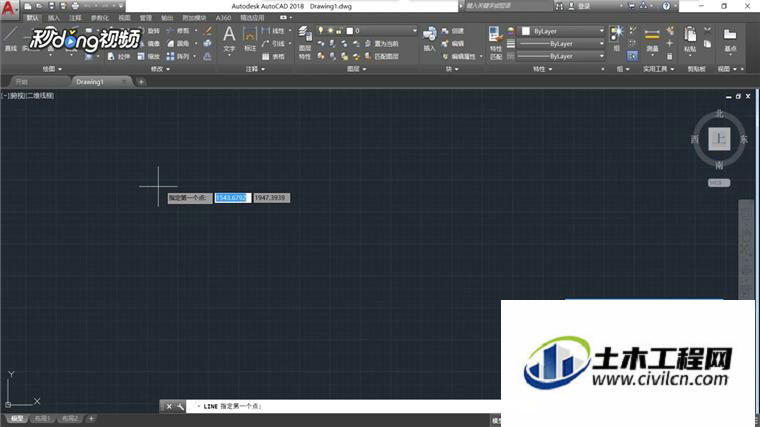Click 登录 Sign In button
Viewport: 760px width, 427px height.
[581, 6]
